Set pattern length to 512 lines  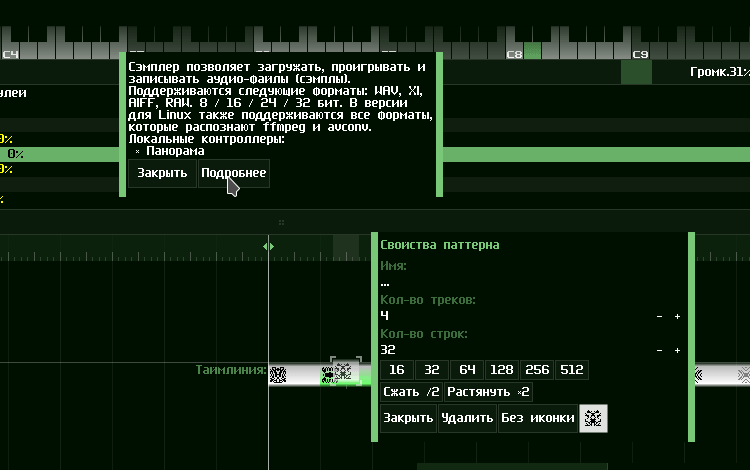[572, 370]
